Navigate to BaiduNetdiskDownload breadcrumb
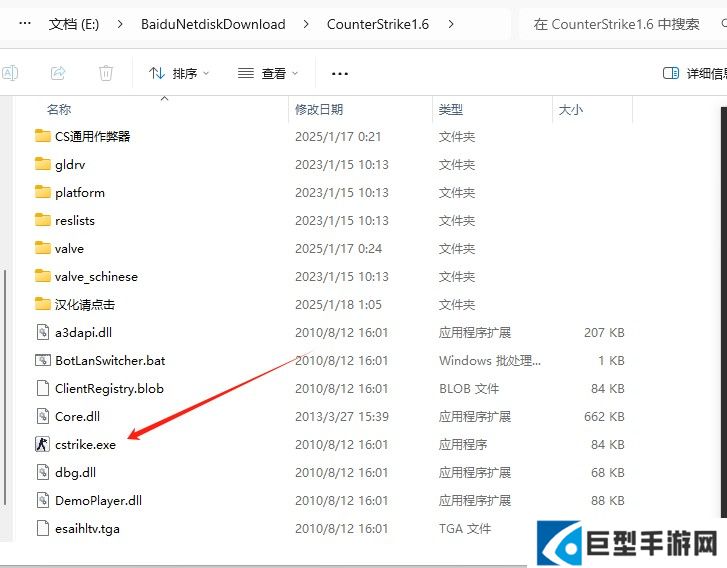Image resolution: width=727 pixels, height=568 pixels. point(213,24)
